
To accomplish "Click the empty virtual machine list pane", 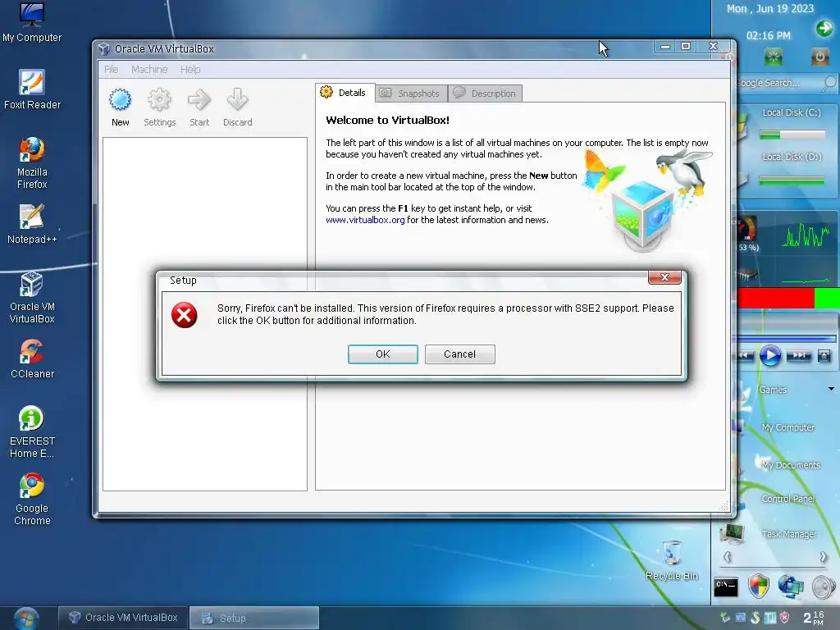I will (204, 314).
